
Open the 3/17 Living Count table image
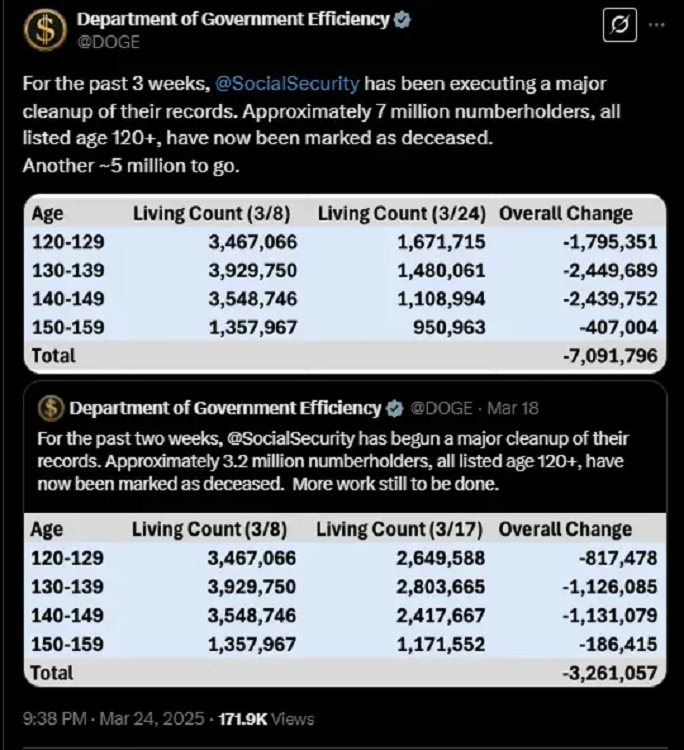pyautogui.click(x=343, y=600)
